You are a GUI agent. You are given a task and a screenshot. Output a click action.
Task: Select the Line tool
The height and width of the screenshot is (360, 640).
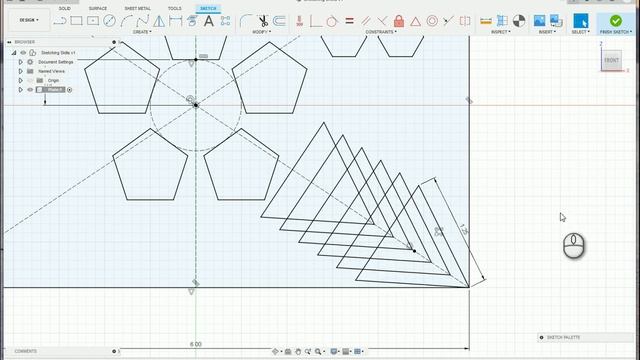pyautogui.click(x=60, y=21)
